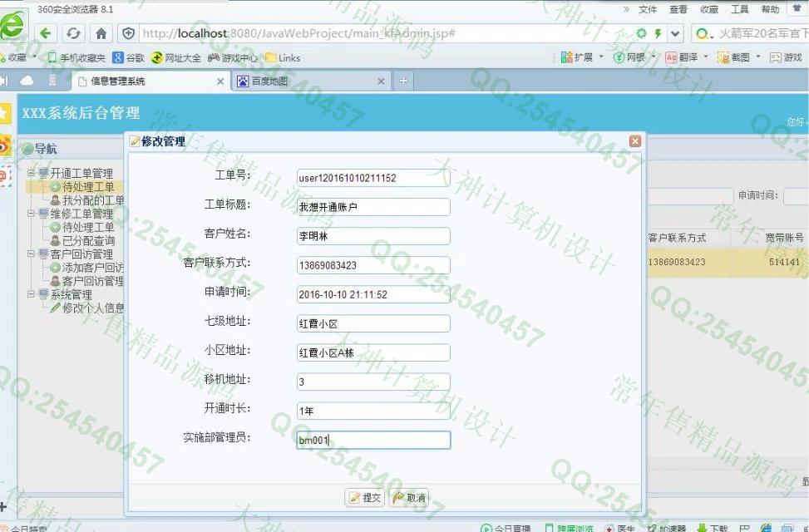Open the Links bookmark folder
809x532 pixels.
[x=283, y=58]
